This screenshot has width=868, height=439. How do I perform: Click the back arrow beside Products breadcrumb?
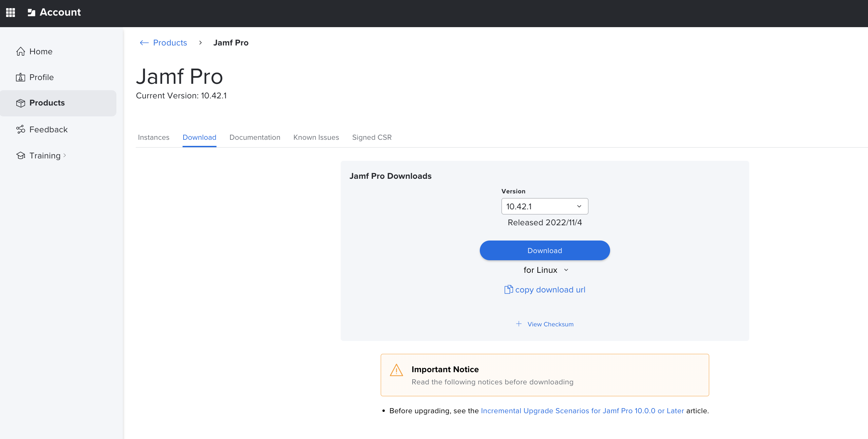click(x=144, y=43)
